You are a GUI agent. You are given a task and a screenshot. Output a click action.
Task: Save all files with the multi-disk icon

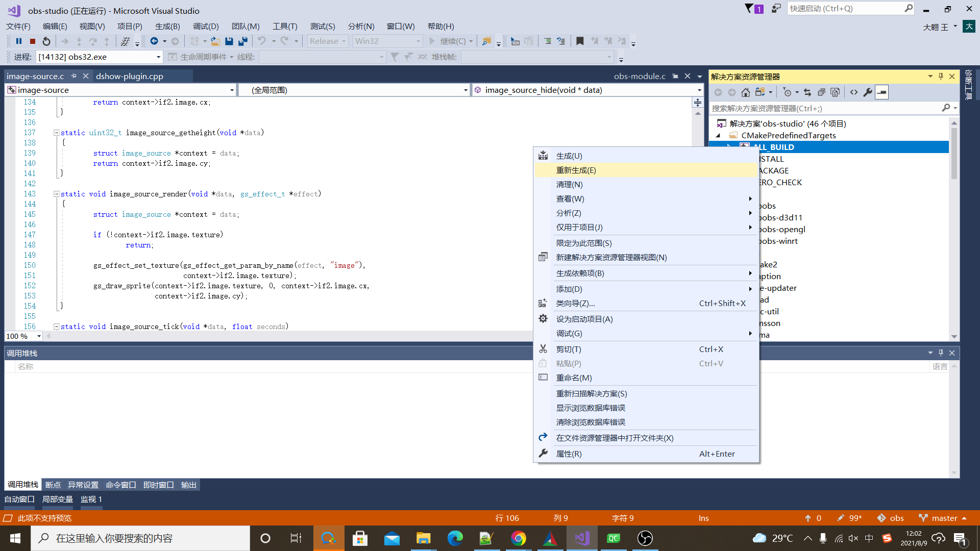point(243,41)
